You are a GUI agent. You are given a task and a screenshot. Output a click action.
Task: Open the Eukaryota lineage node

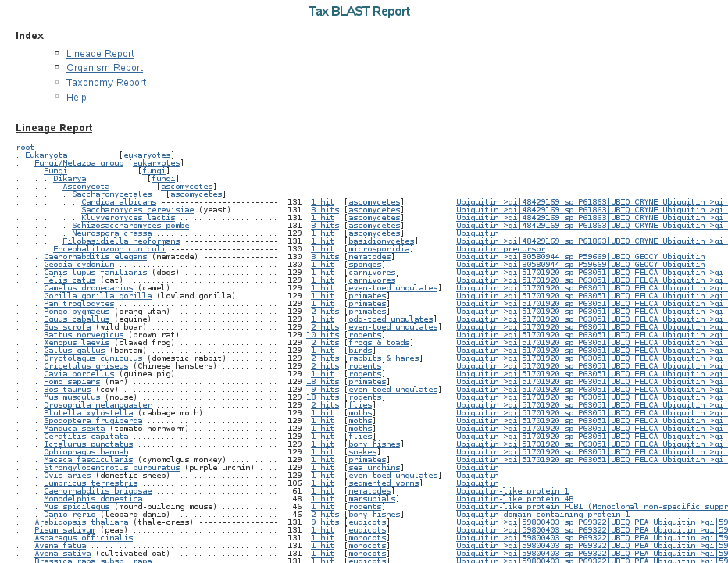(x=46, y=155)
